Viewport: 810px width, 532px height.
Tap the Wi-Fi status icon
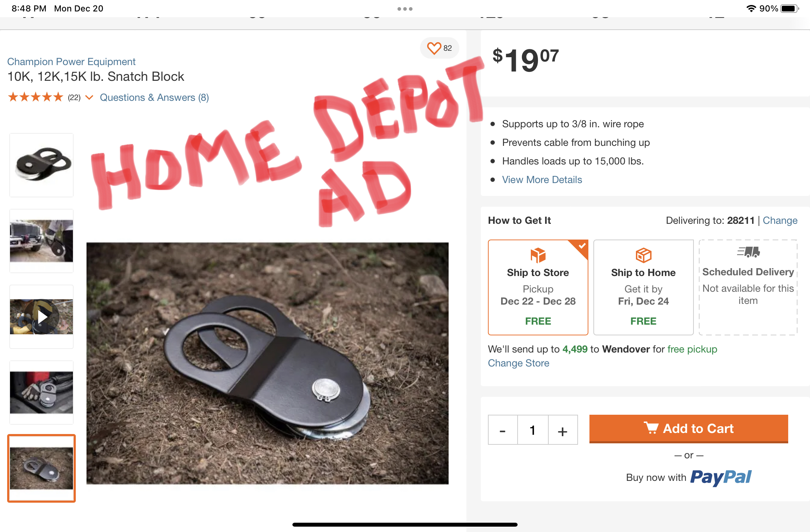pyautogui.click(x=751, y=9)
